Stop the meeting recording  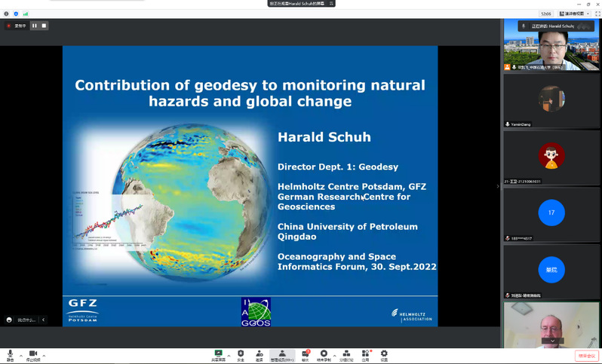coord(44,26)
